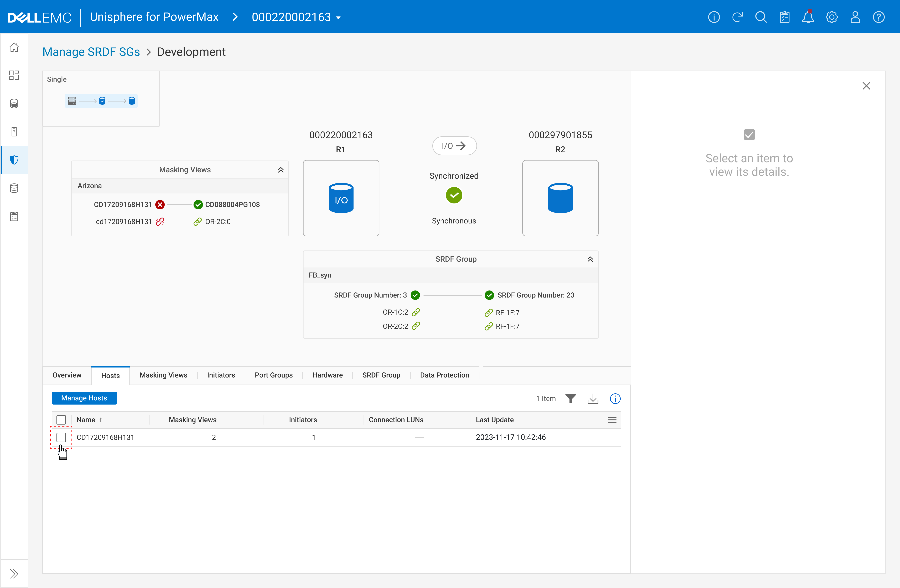Open the notifications bell icon
This screenshot has height=588, width=900.
click(x=808, y=17)
